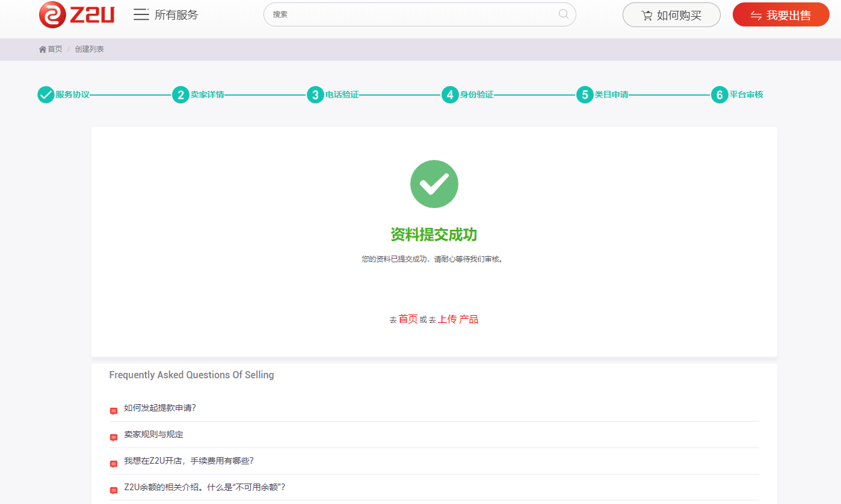Click the red 首页 link below success message
Image resolution: width=841 pixels, height=504 pixels.
tap(408, 319)
